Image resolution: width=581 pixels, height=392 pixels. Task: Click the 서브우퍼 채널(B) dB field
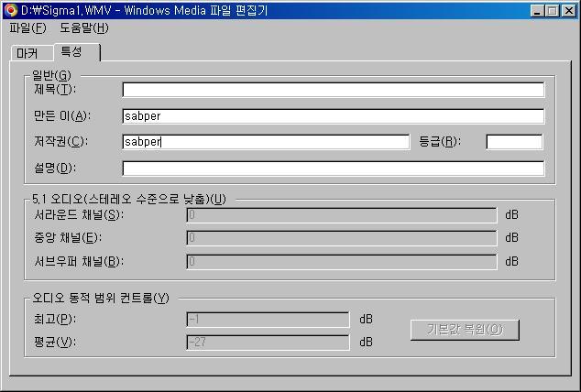(x=342, y=262)
